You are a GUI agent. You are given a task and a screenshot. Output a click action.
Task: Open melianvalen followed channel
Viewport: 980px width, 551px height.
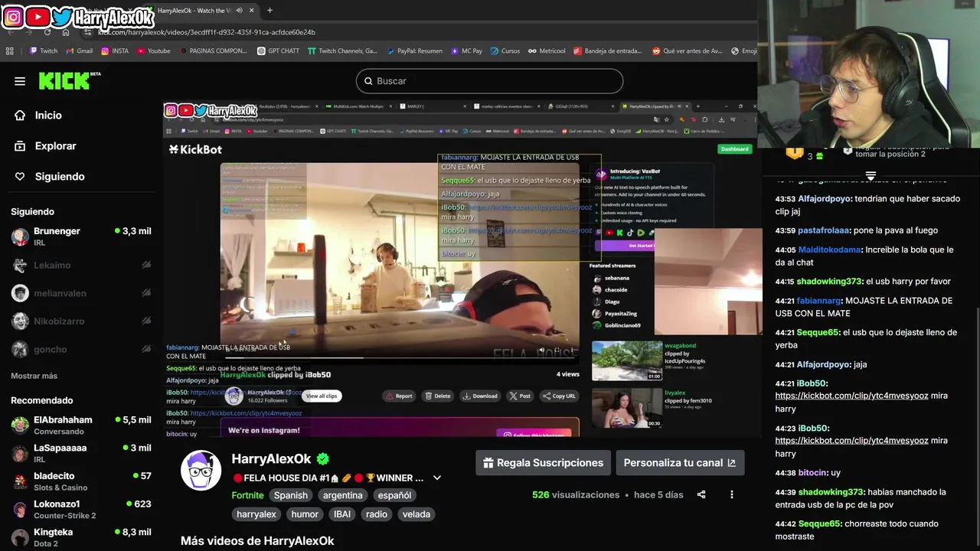(x=80, y=293)
